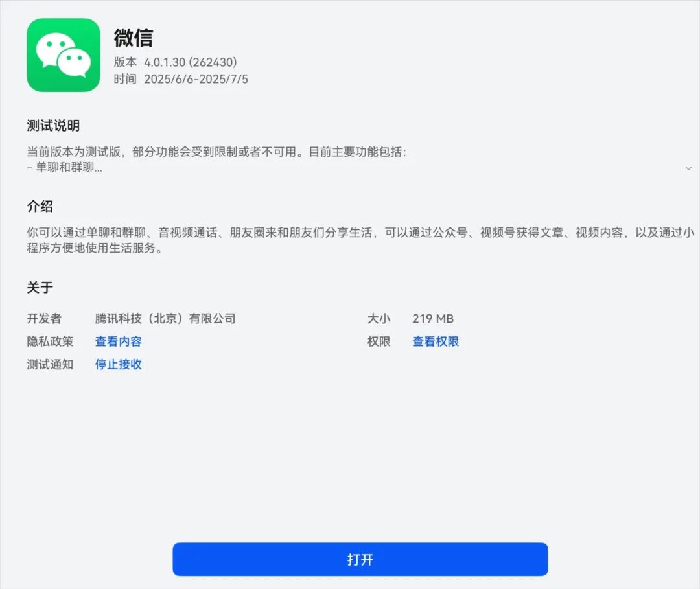Viewport: 700px width, 589px height.
Task: Click the 微信 app title
Action: click(133, 38)
